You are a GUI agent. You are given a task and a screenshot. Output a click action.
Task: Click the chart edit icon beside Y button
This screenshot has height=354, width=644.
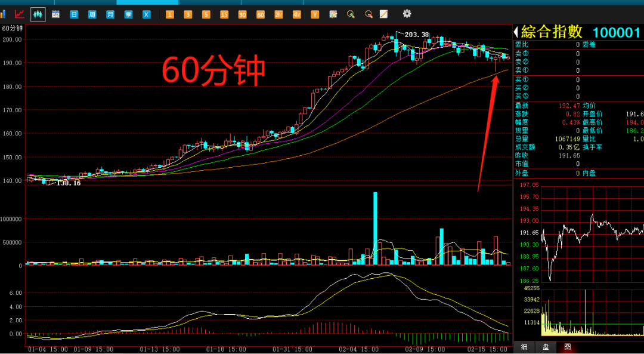click(333, 14)
